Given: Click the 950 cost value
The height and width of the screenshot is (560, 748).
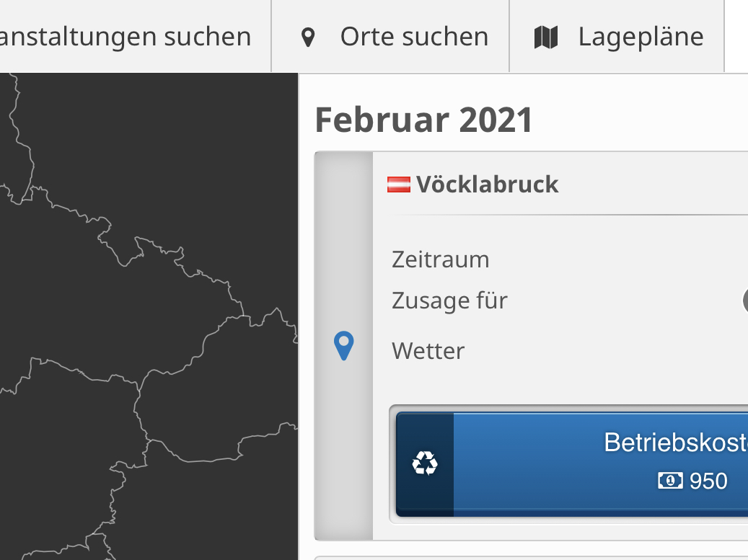Looking at the screenshot, I should (x=708, y=481).
